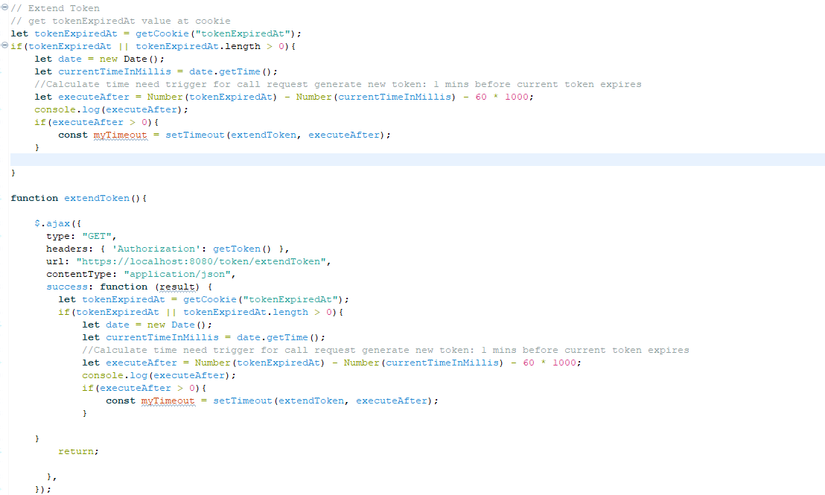Collapse the top-level if(tokenExpiredAt) block fold
This screenshot has height=495, width=825.
(x=5, y=46)
